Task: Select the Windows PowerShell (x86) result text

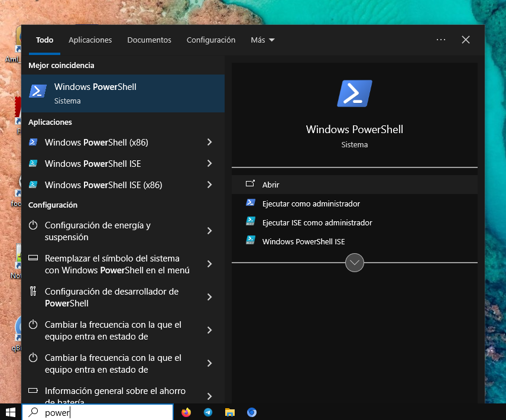Action: pyautogui.click(x=96, y=143)
